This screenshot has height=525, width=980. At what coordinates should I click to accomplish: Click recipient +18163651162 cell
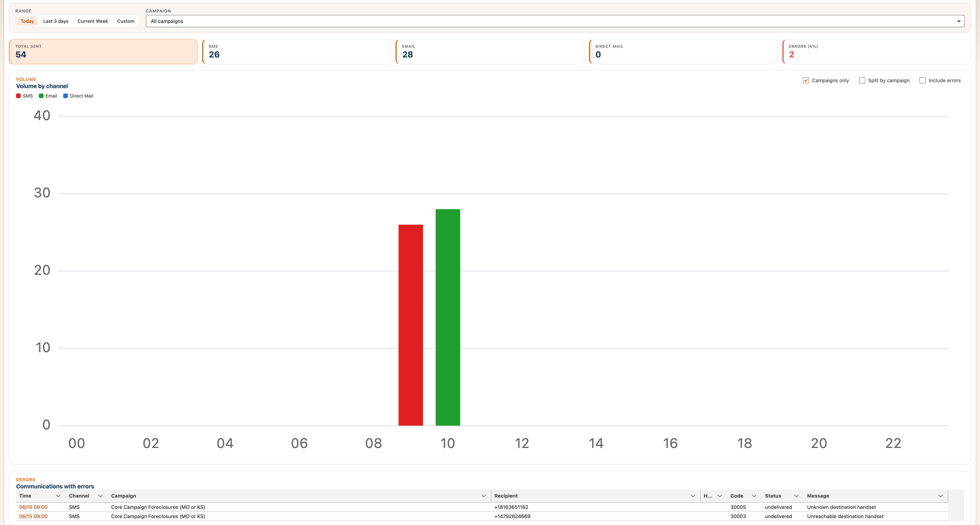[x=511, y=507]
